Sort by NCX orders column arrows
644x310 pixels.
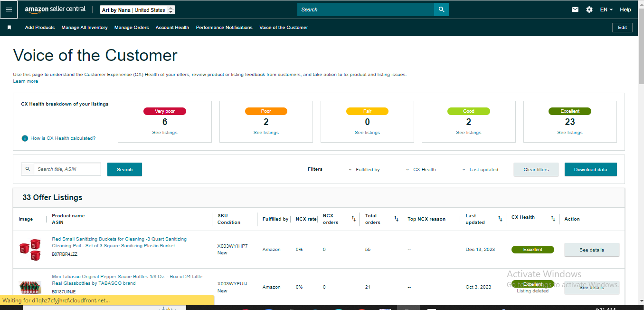click(x=353, y=219)
